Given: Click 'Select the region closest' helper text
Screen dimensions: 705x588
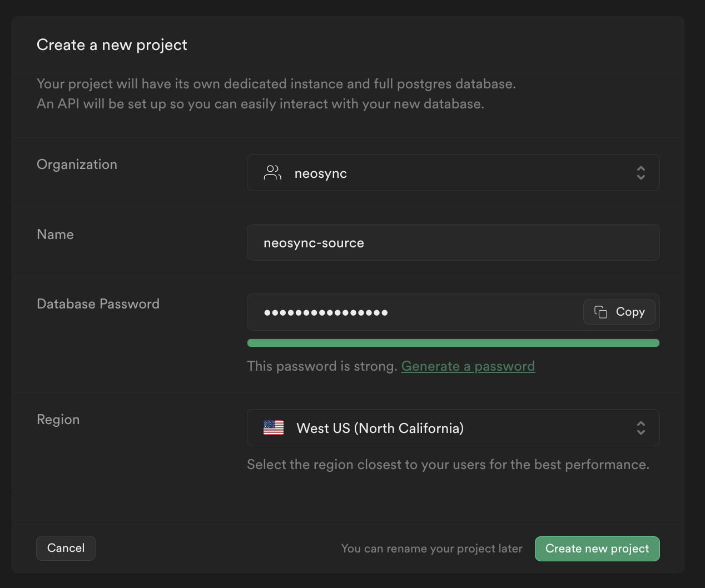Looking at the screenshot, I should (x=448, y=465).
